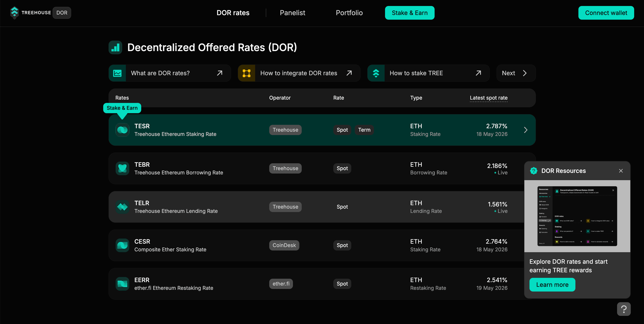Open 'How to integrate DOR rates' link
The width and height of the screenshot is (644, 324).
[299, 73]
